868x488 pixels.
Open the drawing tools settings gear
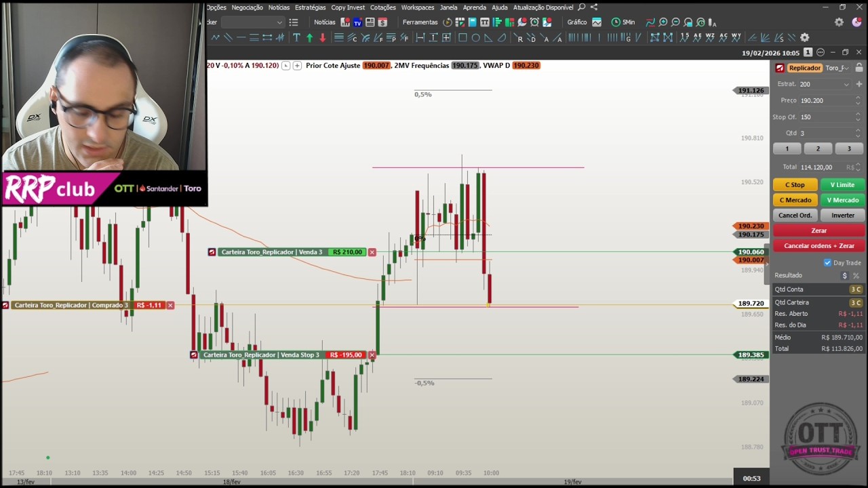point(804,38)
